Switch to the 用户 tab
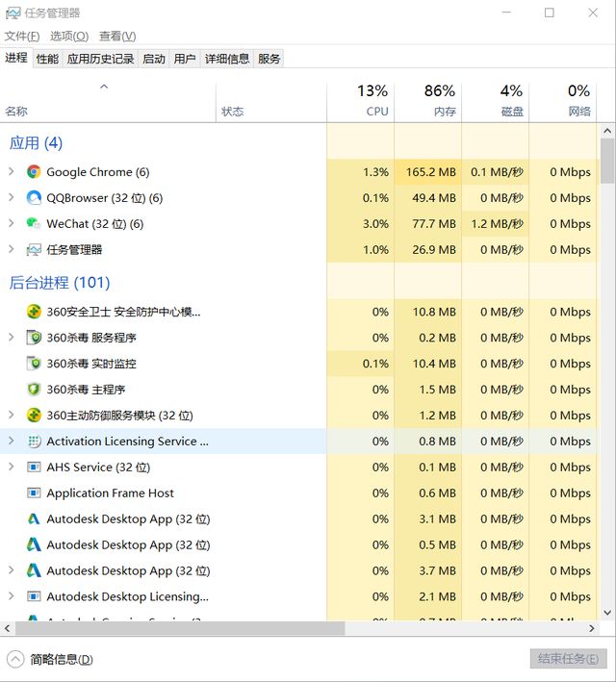The height and width of the screenshot is (682, 616). coord(185,59)
